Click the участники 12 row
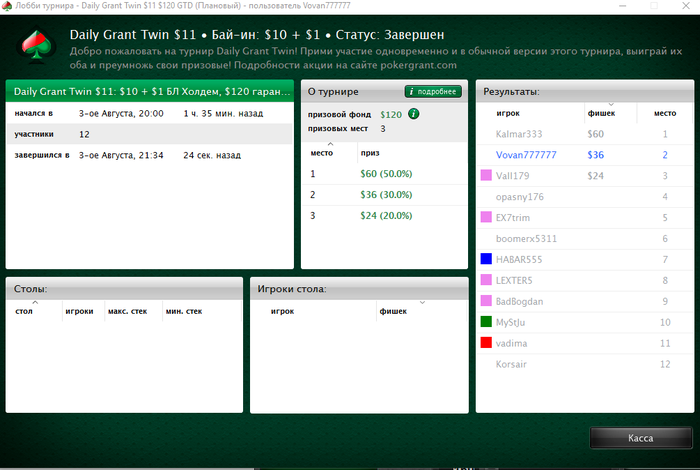This screenshot has height=470, width=700. click(150, 134)
